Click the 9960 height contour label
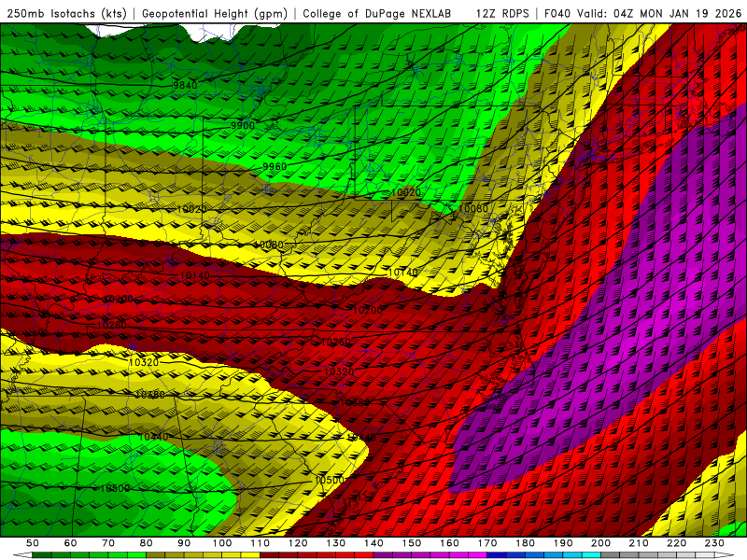Viewport: 747px width, 560px height. coord(275,167)
